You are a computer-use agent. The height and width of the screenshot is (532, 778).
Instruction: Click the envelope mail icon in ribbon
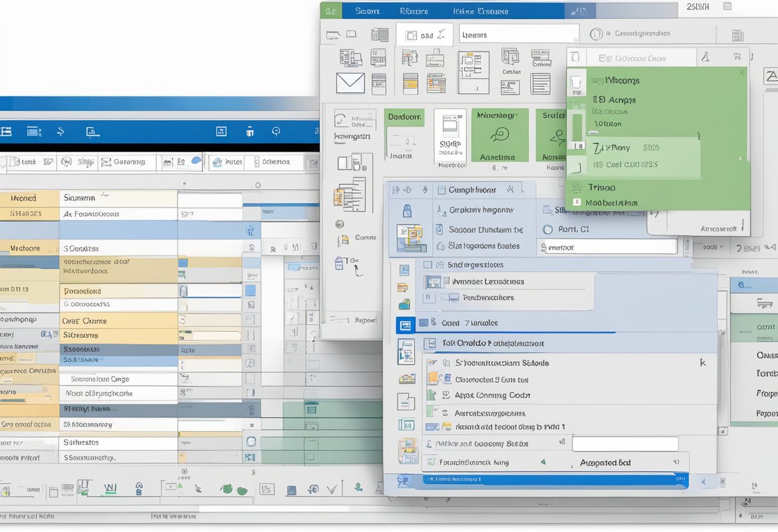(x=350, y=83)
